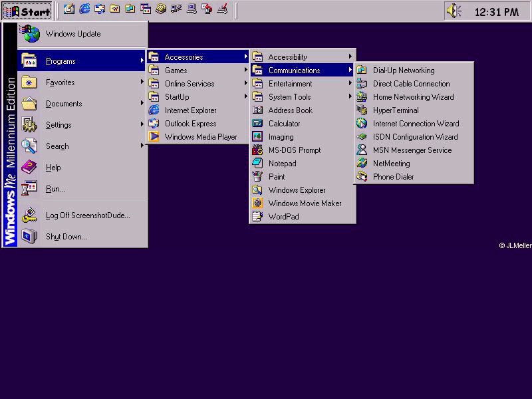532x399 pixels.
Task: Select the highlighted Communications folder
Action: click(x=303, y=70)
